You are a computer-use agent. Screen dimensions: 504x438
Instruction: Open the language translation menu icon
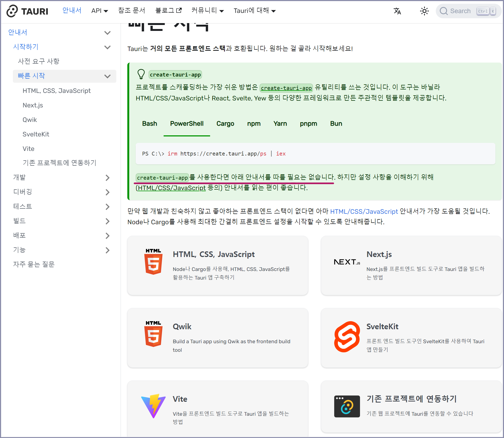[x=397, y=11]
